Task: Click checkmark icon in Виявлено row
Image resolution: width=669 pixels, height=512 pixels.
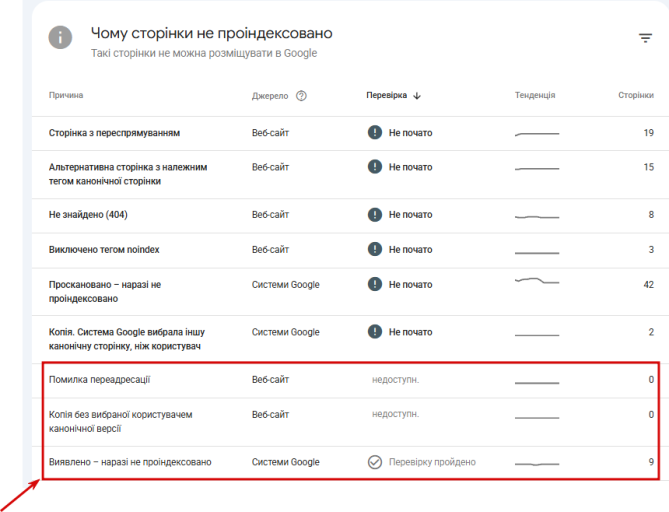Action: (x=375, y=462)
